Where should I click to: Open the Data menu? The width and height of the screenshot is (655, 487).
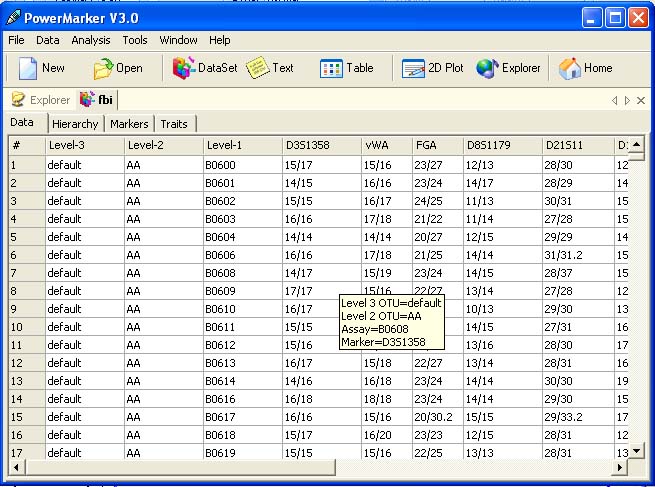pos(48,40)
